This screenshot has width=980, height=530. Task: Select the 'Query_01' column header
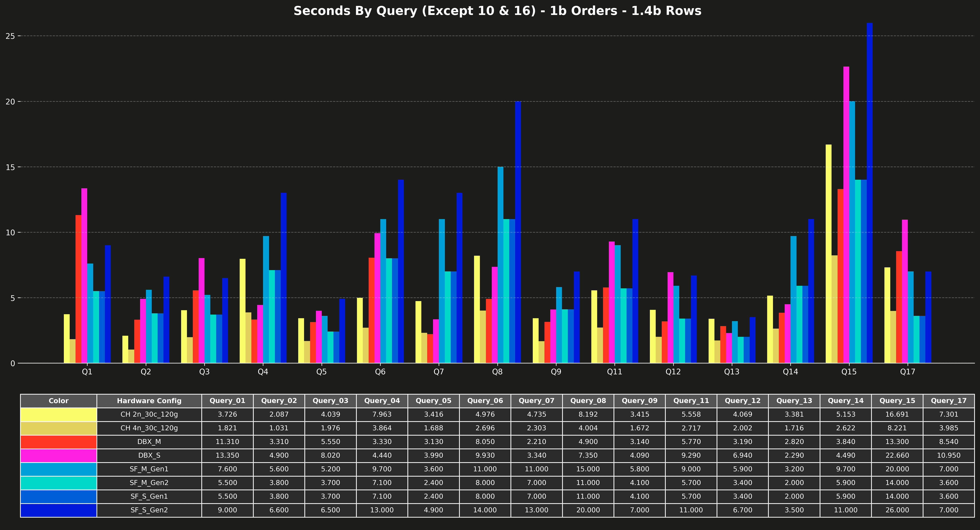(227, 401)
